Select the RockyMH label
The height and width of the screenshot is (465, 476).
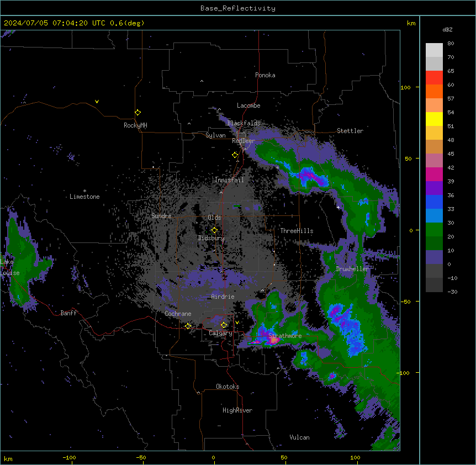tap(135, 125)
